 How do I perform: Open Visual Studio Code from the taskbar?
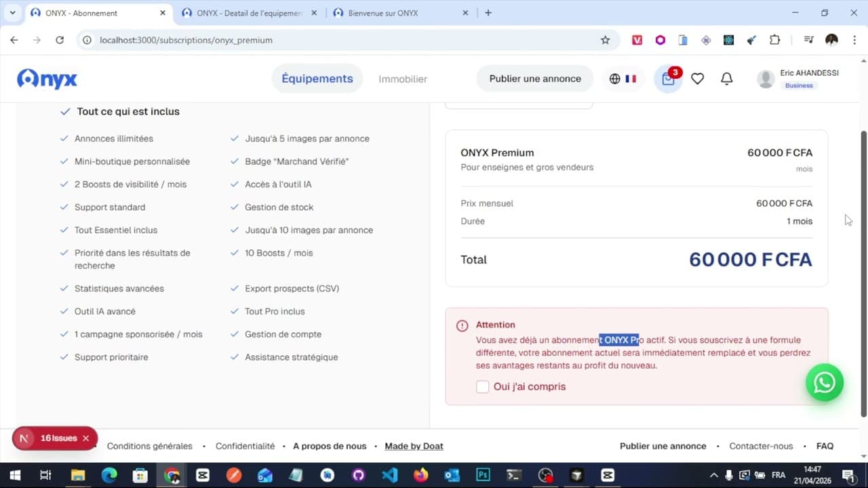click(390, 475)
